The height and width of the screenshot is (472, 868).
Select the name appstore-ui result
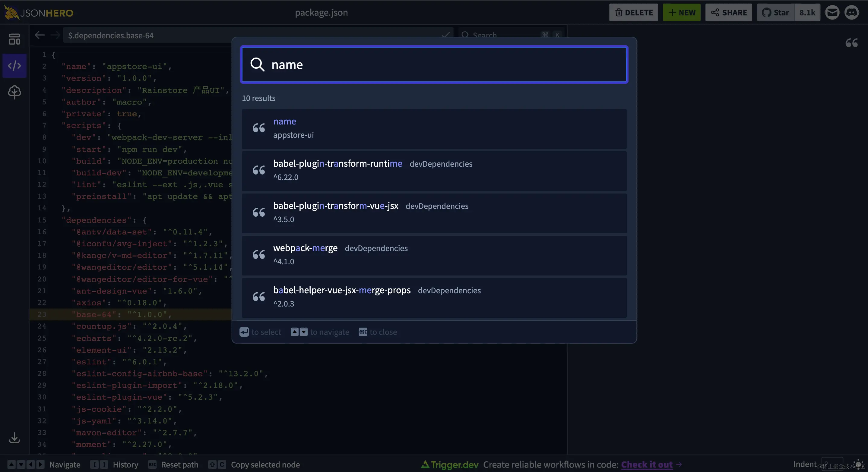pos(434,129)
